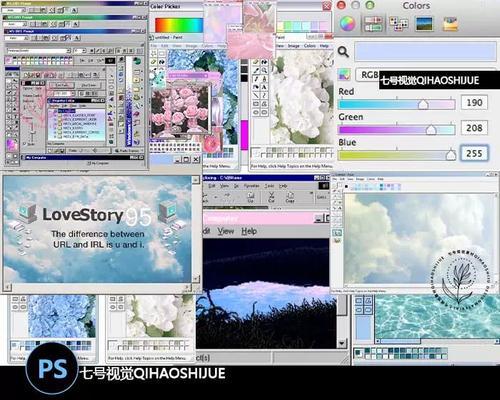
Task: Click left computer icon beside LoveStory title
Action: point(27,213)
